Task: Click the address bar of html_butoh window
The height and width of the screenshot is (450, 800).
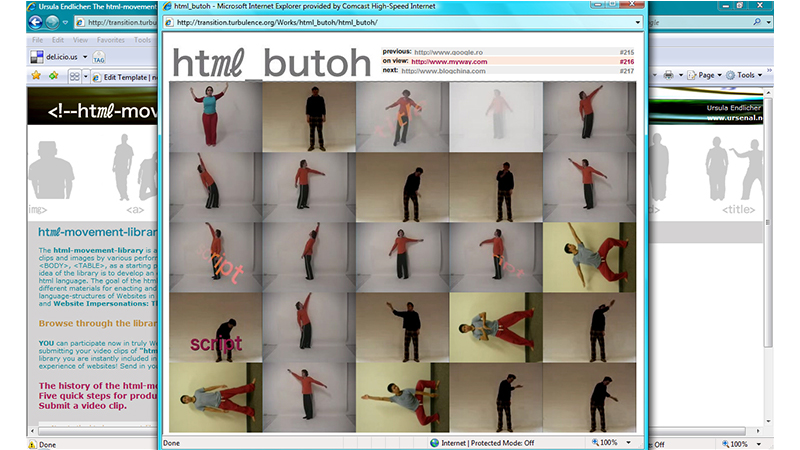Action: pyautogui.click(x=403, y=22)
